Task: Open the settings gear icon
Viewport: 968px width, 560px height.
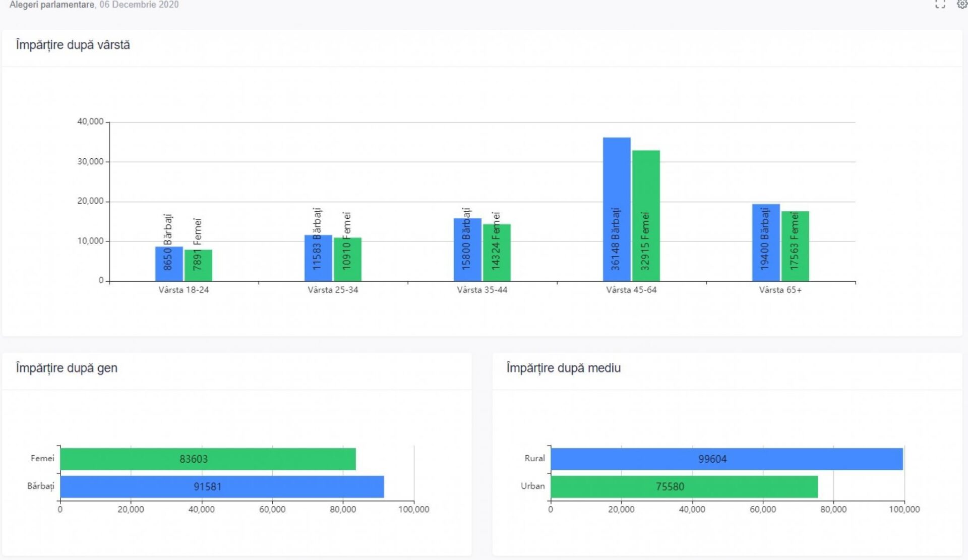Action: pos(962,5)
